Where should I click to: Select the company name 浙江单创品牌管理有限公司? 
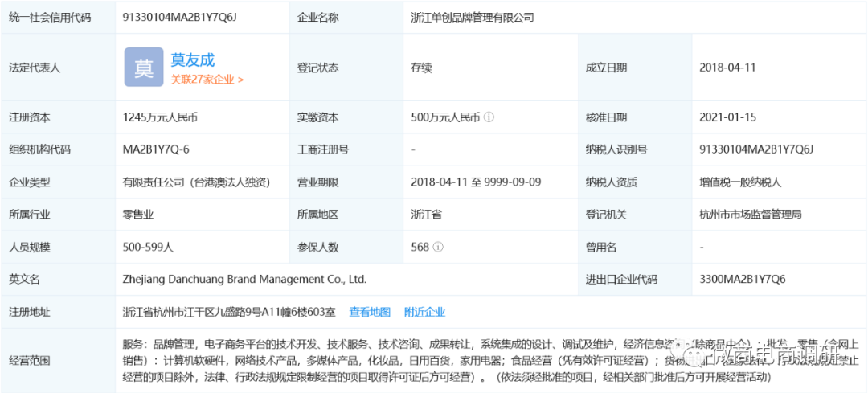click(472, 17)
